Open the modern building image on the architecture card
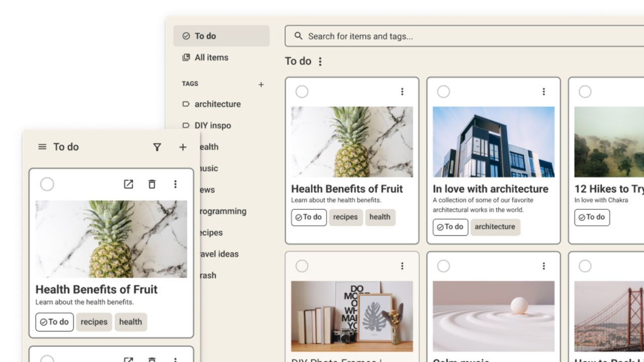 pos(494,142)
